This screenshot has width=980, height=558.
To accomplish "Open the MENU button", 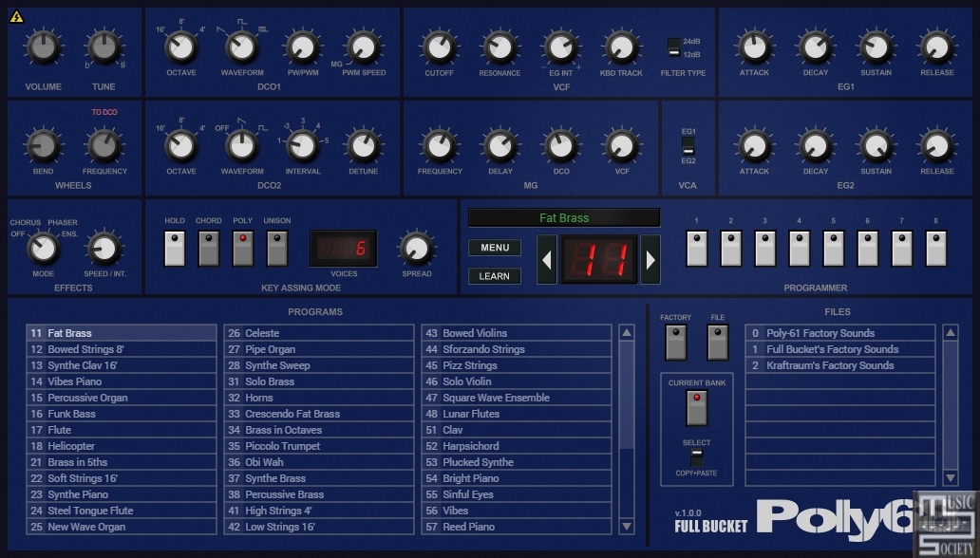I will tap(495, 248).
